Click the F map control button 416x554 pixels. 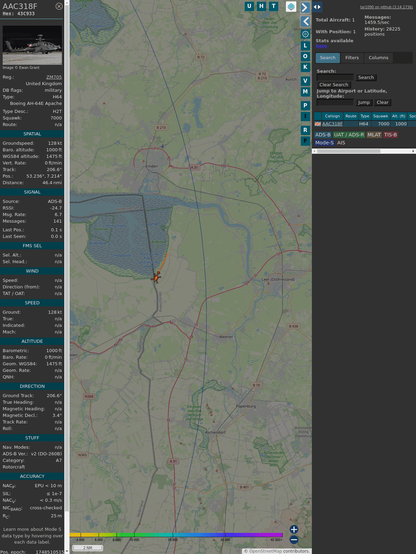[305, 141]
